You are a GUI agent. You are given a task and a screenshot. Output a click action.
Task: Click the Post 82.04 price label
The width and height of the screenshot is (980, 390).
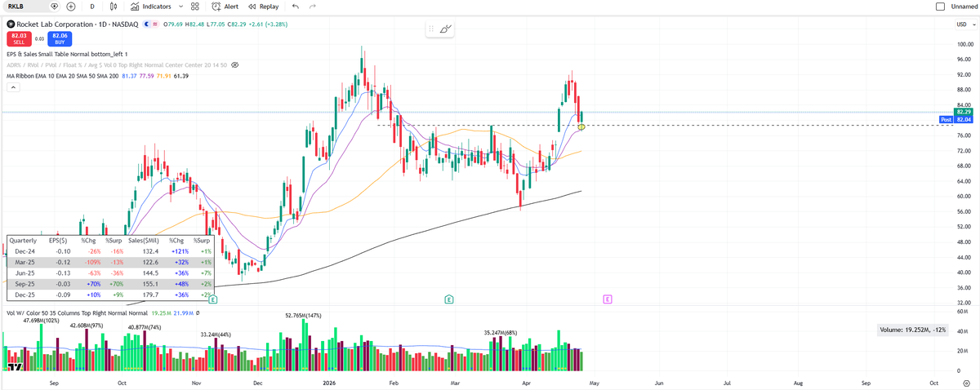[955, 119]
